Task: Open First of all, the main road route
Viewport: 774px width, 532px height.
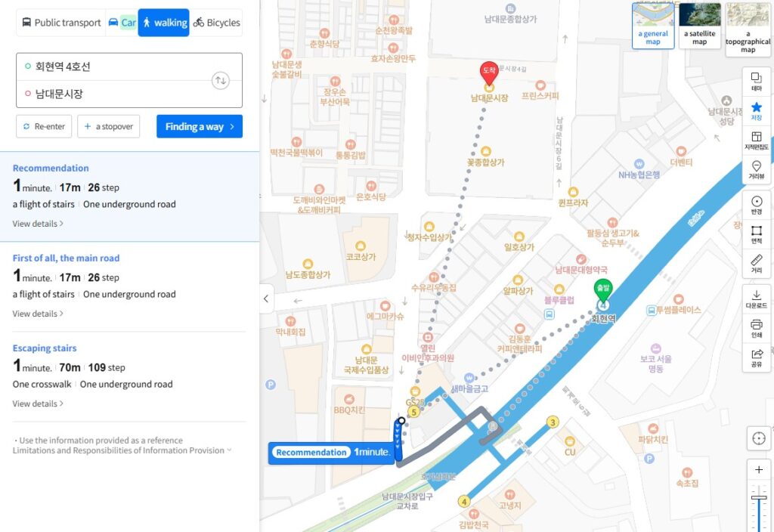Action: pyautogui.click(x=67, y=258)
